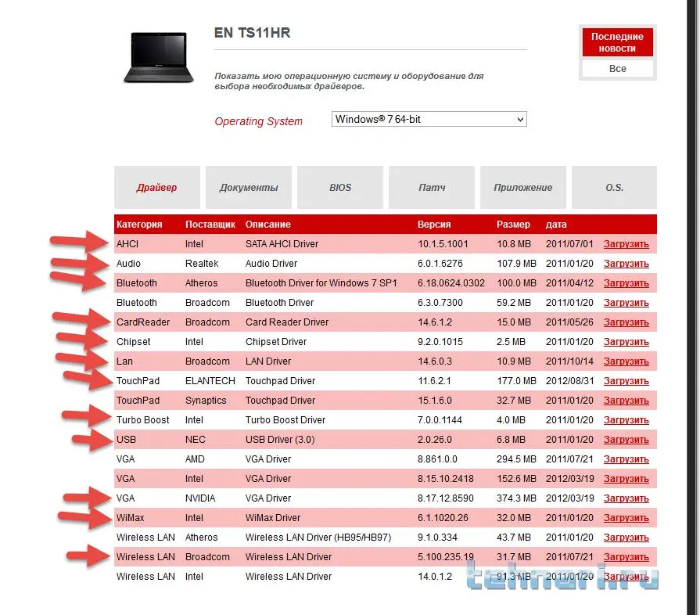Switch to the Драйвер tab
This screenshot has width=700, height=615.
157,187
